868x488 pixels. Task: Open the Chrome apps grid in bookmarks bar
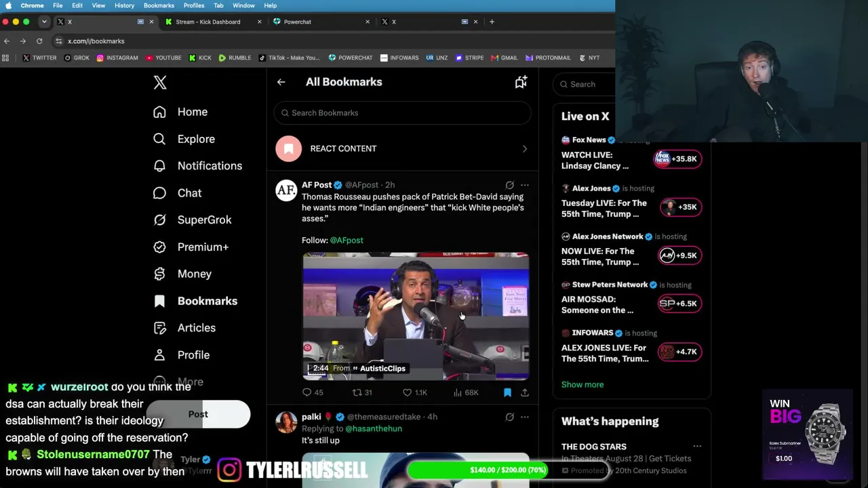pyautogui.click(x=5, y=58)
